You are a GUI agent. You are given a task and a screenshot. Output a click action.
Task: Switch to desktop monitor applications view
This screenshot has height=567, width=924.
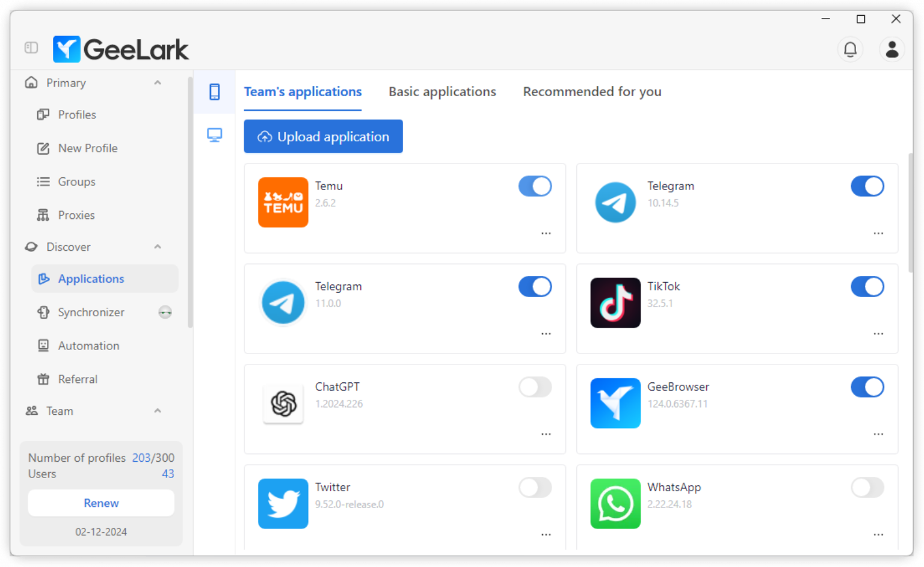click(214, 135)
